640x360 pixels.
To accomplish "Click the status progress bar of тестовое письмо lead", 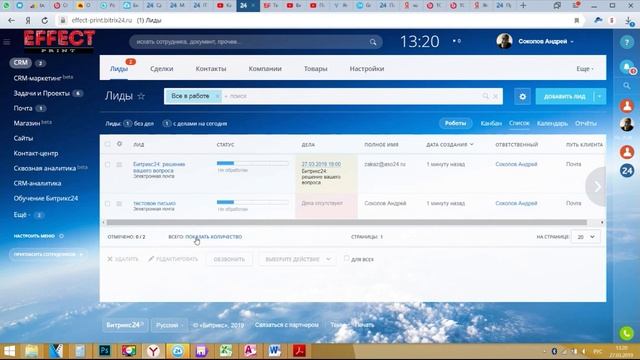I will (252, 202).
